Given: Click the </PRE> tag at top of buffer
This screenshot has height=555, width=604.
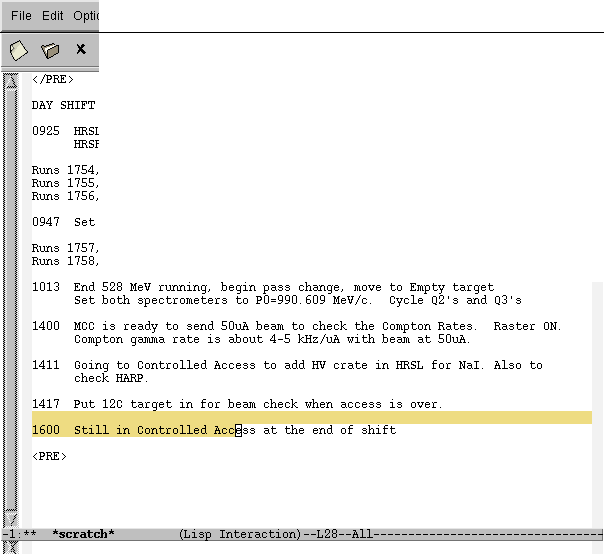Looking at the screenshot, I should (x=53, y=79).
